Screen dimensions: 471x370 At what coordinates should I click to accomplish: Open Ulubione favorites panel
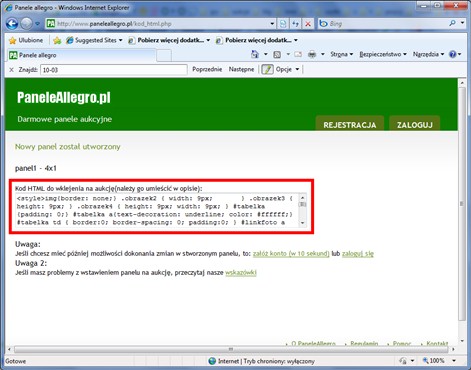pyautogui.click(x=26, y=40)
